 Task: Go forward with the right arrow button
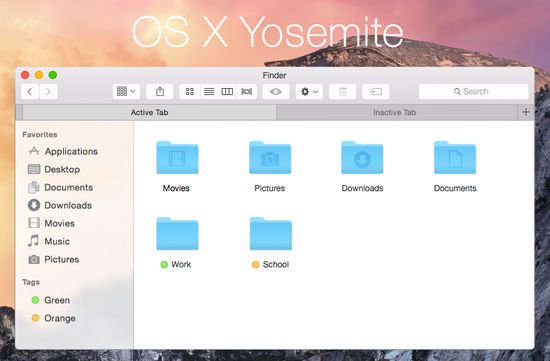48,92
